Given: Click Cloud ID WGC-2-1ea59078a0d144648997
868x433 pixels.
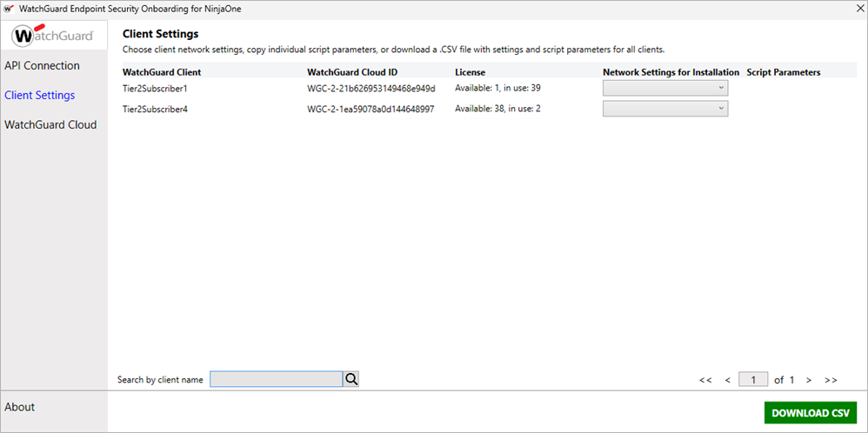Looking at the screenshot, I should click(x=371, y=109).
